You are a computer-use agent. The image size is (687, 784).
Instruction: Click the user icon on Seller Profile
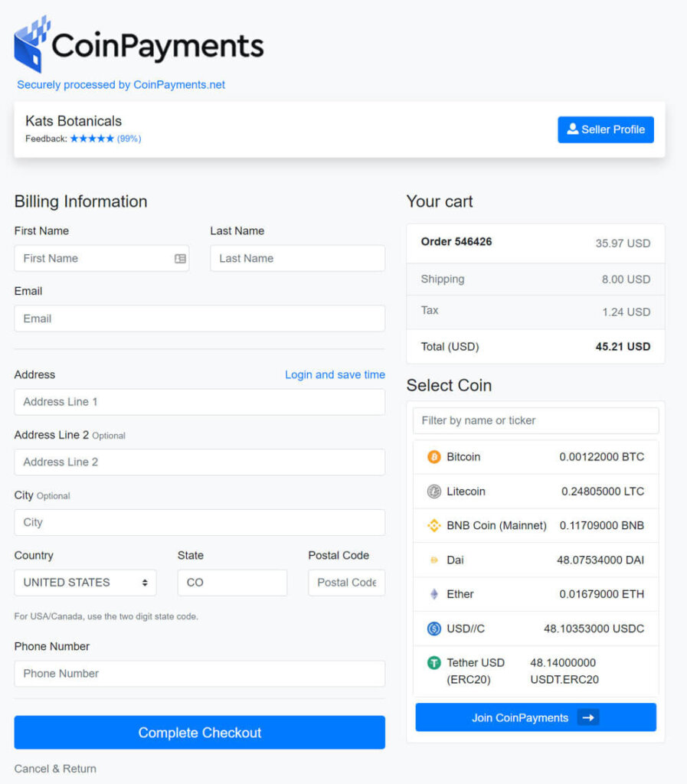[x=573, y=129]
